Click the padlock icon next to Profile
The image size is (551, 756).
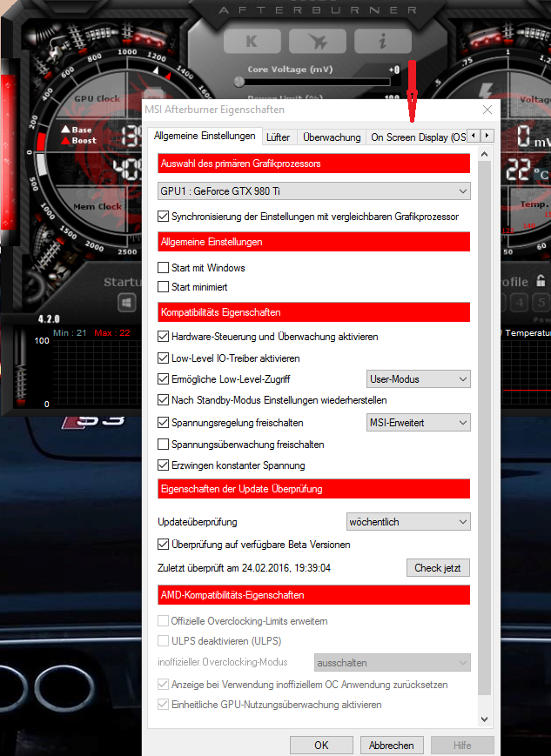(x=541, y=281)
